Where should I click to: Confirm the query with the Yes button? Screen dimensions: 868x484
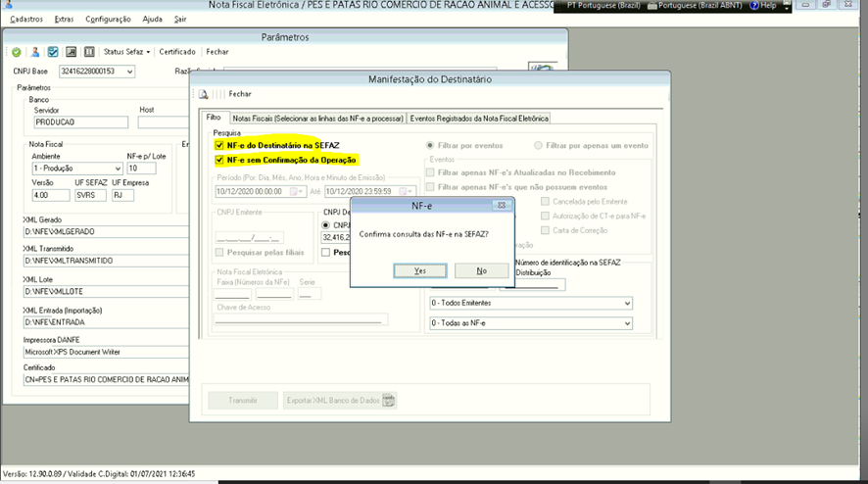(420, 270)
